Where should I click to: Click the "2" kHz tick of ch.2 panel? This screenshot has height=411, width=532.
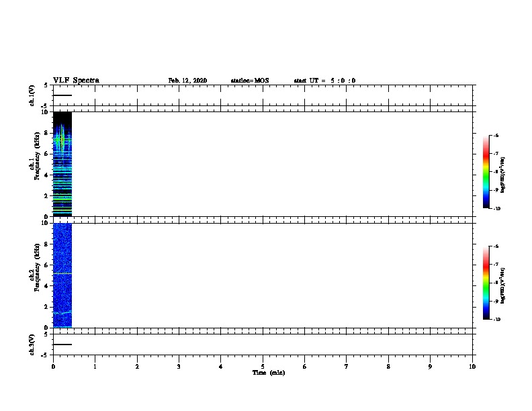pyautogui.click(x=46, y=307)
